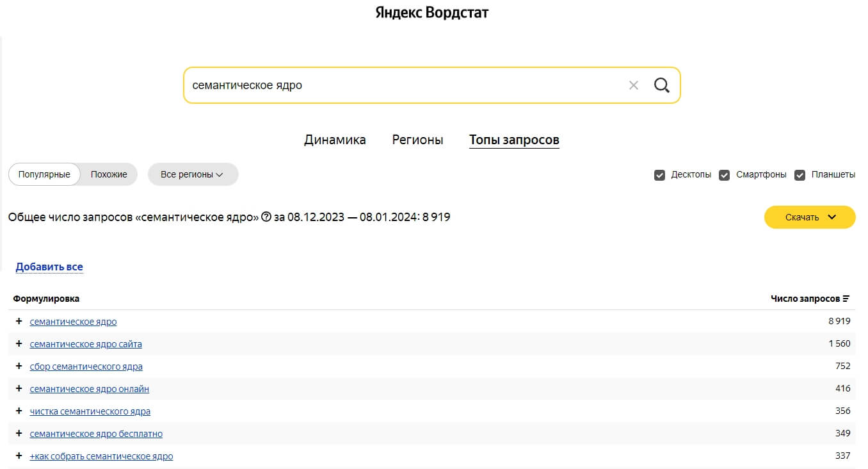
Task: Clear the search field with the X icon
Action: point(634,85)
